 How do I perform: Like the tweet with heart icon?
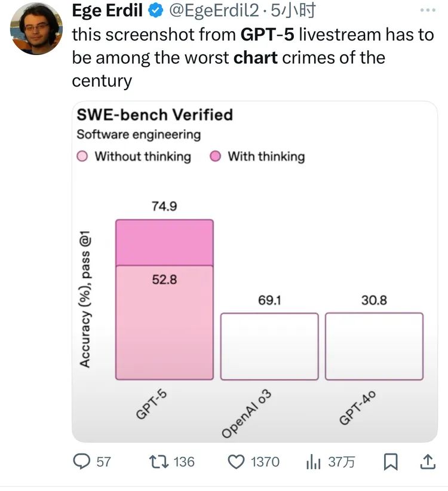(237, 461)
